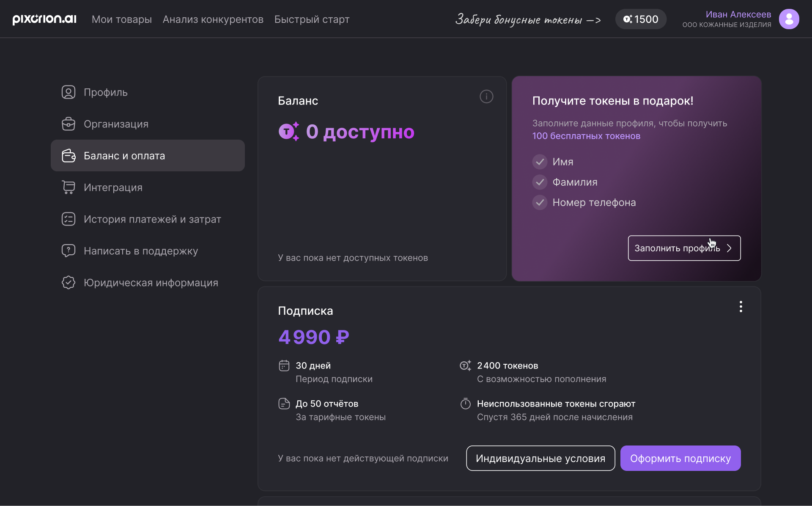Click the user avatar for Иван Алексеев
The image size is (812, 506).
789,19
